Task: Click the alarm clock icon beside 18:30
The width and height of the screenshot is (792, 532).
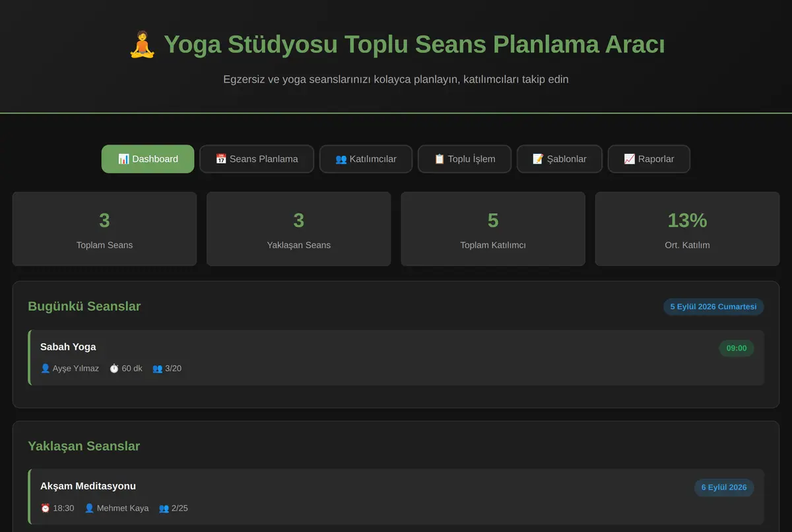Action: click(46, 508)
